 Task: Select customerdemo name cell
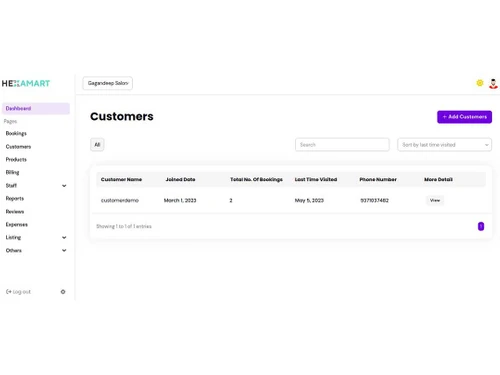click(x=120, y=200)
